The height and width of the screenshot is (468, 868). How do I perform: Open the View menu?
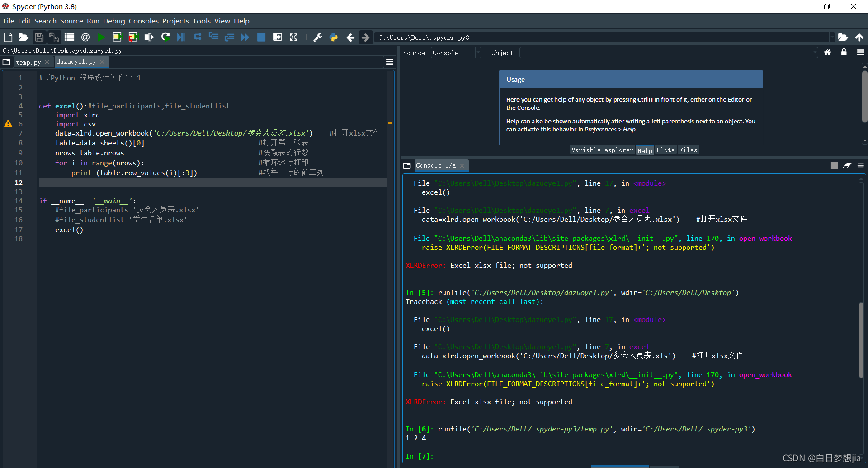click(x=222, y=21)
